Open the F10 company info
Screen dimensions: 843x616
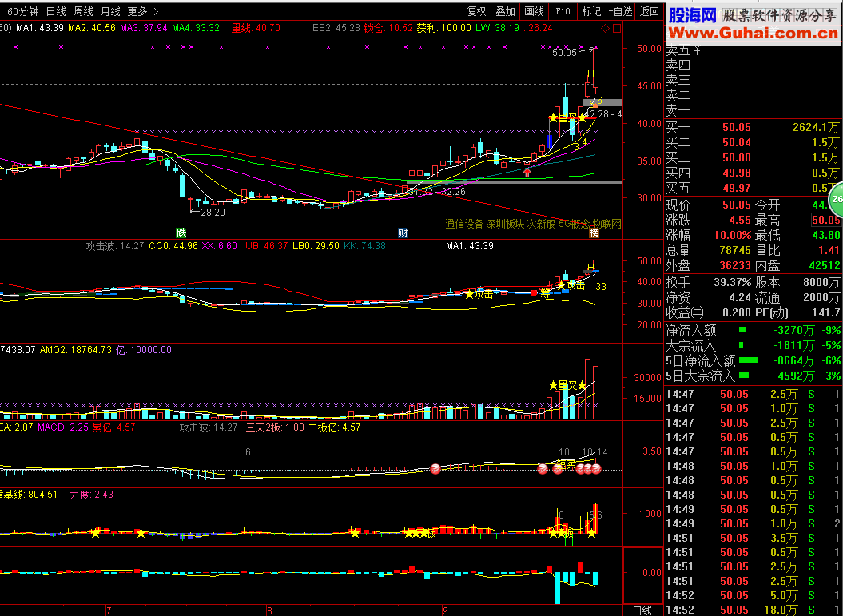(x=563, y=11)
